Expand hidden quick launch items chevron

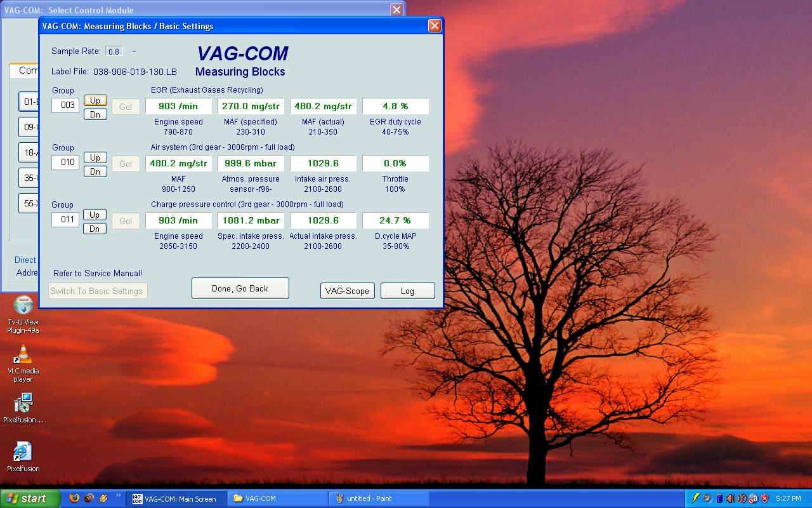118,497
